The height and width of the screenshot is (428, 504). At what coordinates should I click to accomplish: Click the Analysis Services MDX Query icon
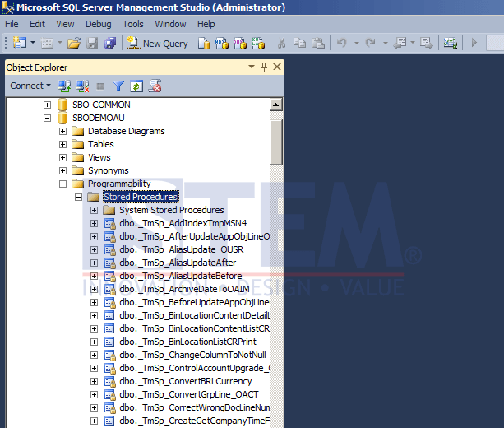[x=222, y=43]
